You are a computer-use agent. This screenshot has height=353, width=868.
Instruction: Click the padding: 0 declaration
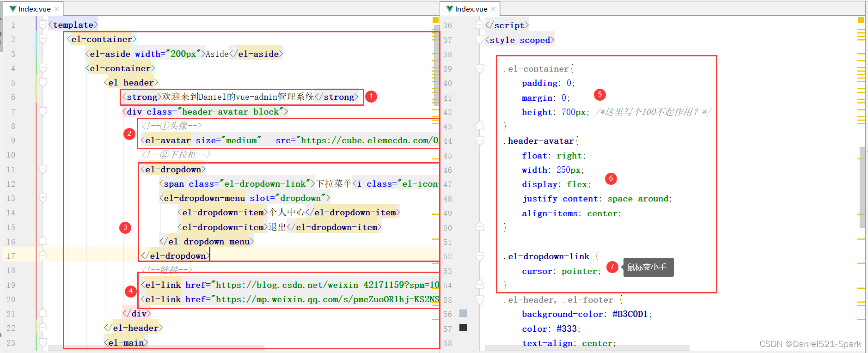(x=548, y=83)
